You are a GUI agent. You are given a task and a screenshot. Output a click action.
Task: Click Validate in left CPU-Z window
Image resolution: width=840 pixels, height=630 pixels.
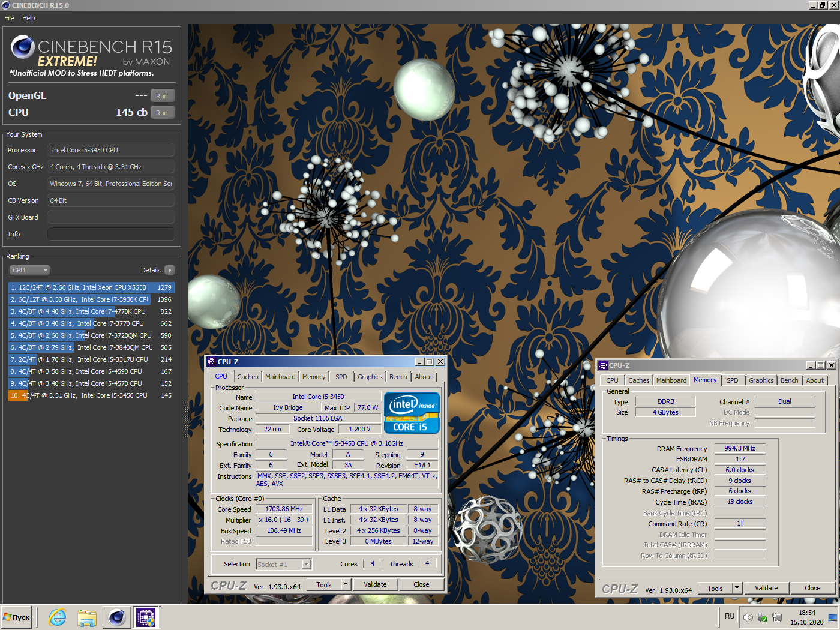(375, 584)
